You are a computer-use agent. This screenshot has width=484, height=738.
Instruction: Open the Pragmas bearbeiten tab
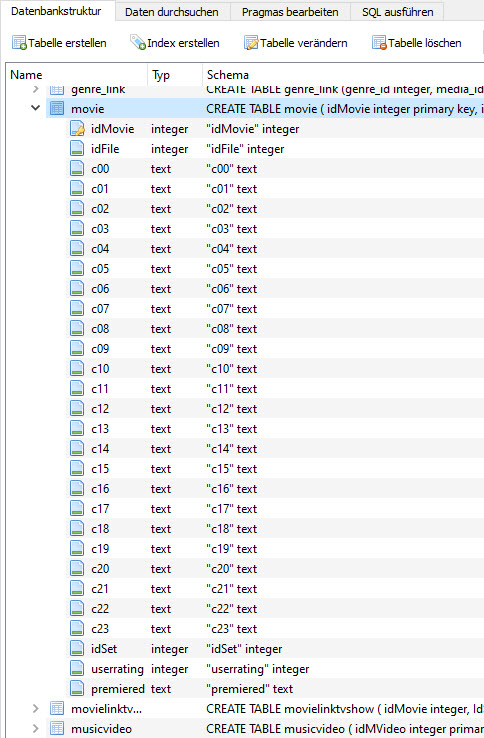290,12
